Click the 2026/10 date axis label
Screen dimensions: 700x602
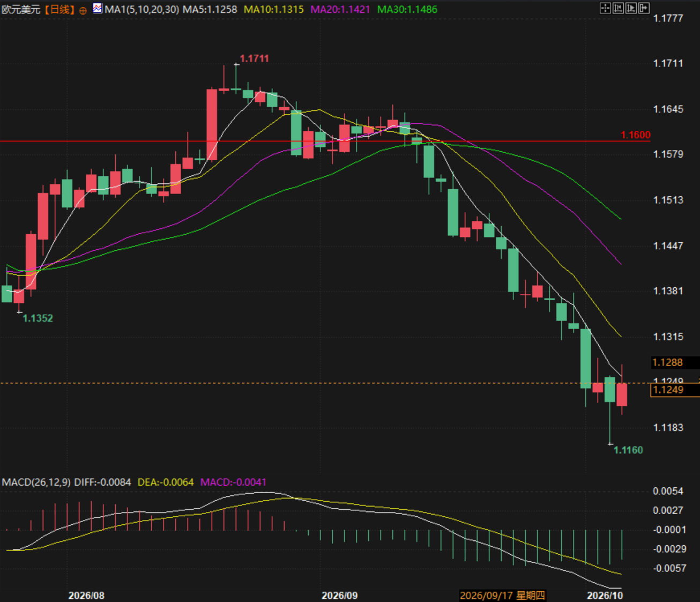[605, 596]
